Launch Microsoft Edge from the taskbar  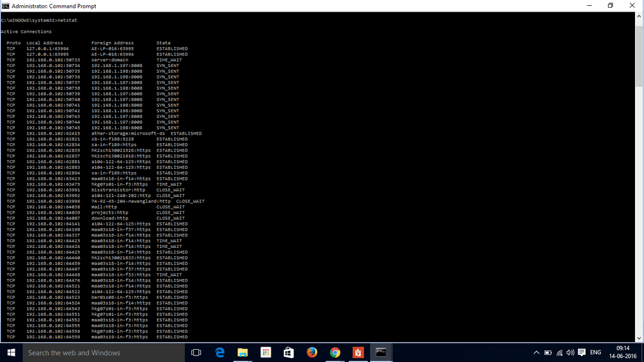pyautogui.click(x=220, y=352)
